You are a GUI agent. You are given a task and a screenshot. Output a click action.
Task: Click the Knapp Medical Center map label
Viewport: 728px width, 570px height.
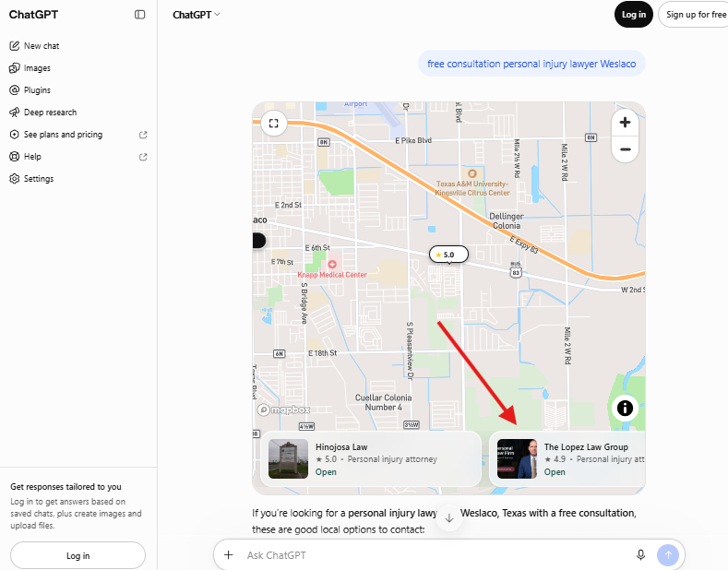point(332,275)
